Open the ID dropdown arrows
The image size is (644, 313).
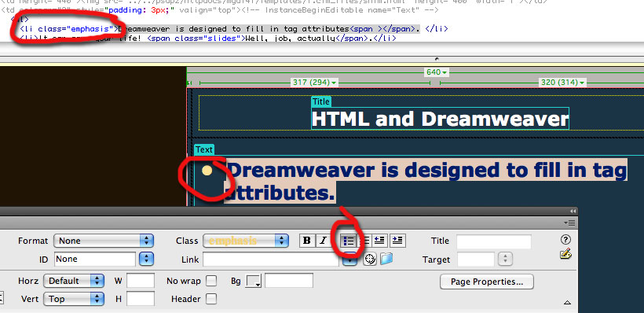click(x=147, y=259)
